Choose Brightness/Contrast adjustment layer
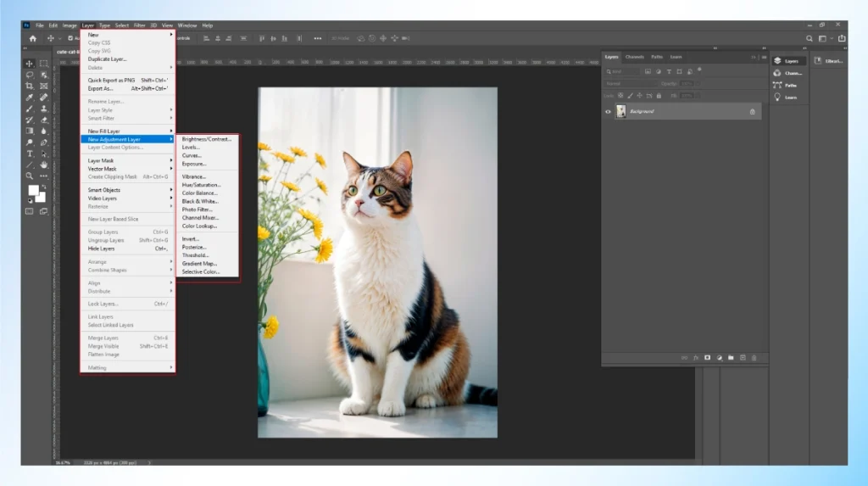868x486 pixels. click(207, 139)
